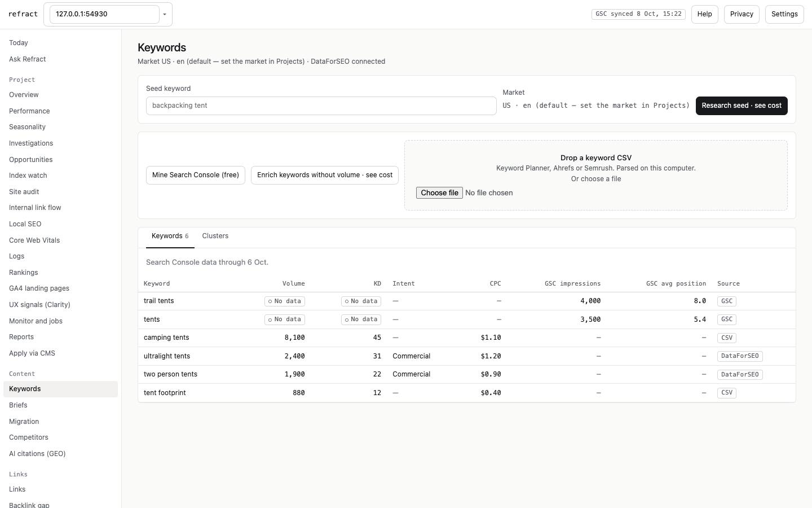Click Mine Search Console (free) button
The height and width of the screenshot is (508, 812).
pyautogui.click(x=196, y=175)
